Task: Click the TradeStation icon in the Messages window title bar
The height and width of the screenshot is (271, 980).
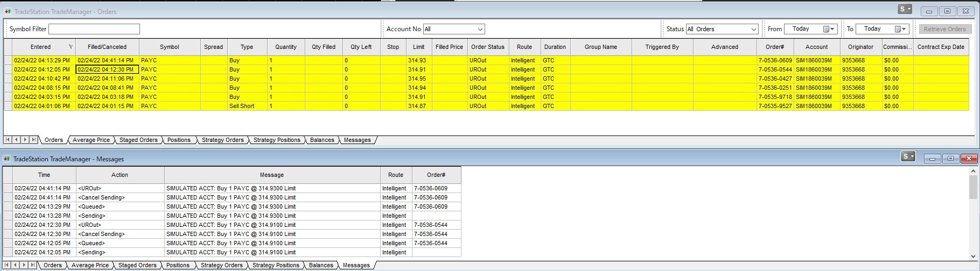Action: click(8, 159)
